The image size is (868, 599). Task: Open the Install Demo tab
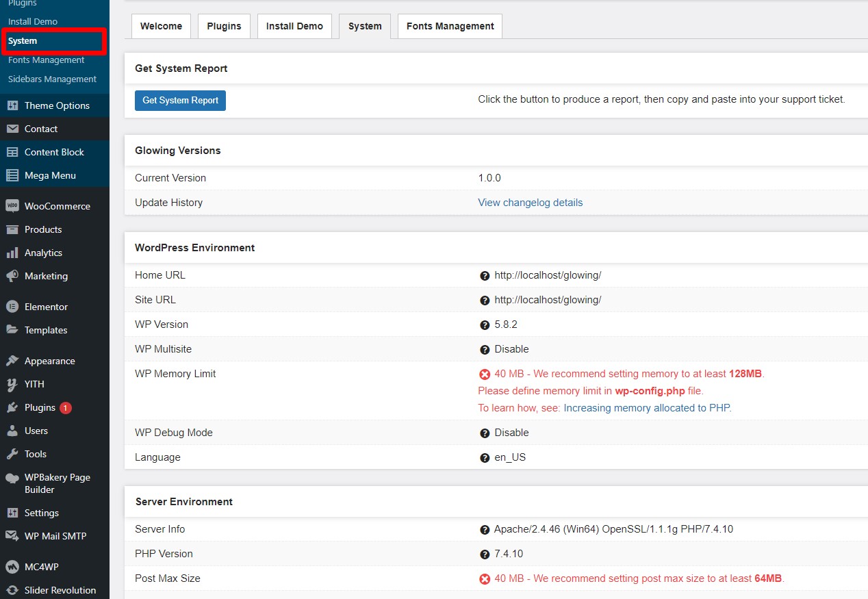(294, 26)
